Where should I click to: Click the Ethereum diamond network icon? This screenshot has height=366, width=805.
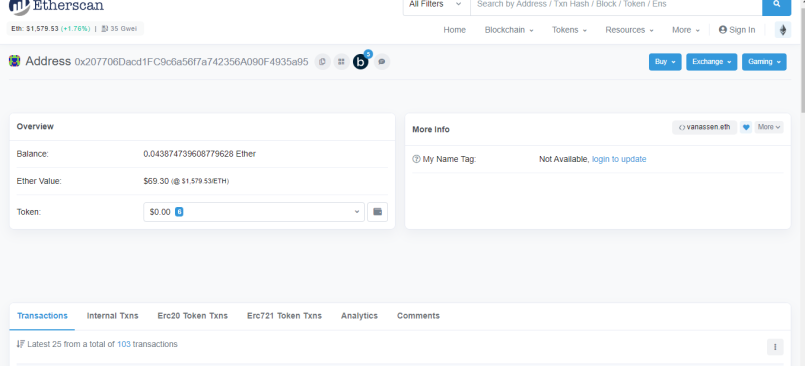[x=783, y=30]
